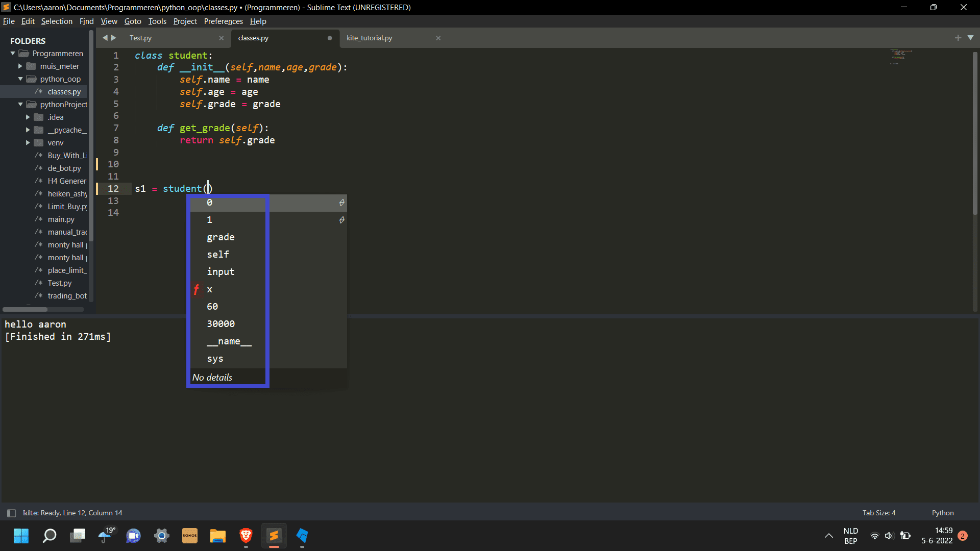Choose the function suggestion 'x'
This screenshot has width=980, height=551.
point(268,289)
